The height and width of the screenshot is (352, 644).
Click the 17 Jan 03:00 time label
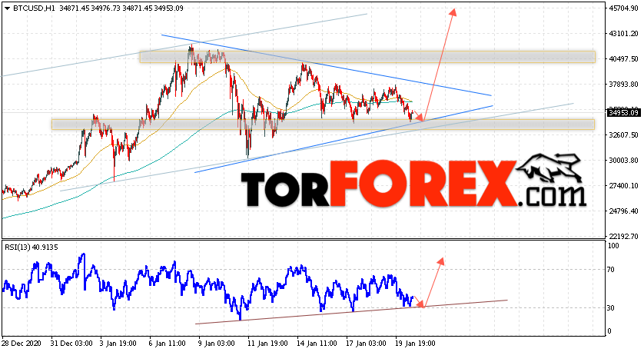tap(365, 344)
